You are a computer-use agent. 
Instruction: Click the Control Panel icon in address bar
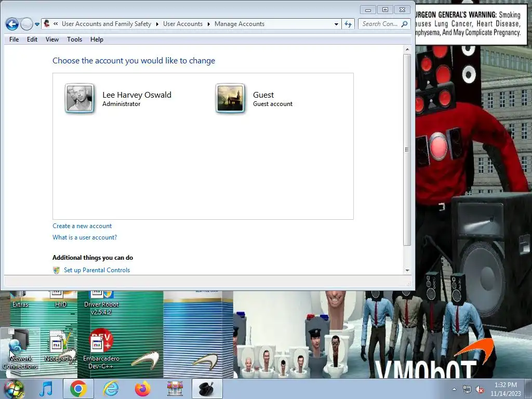tap(47, 24)
